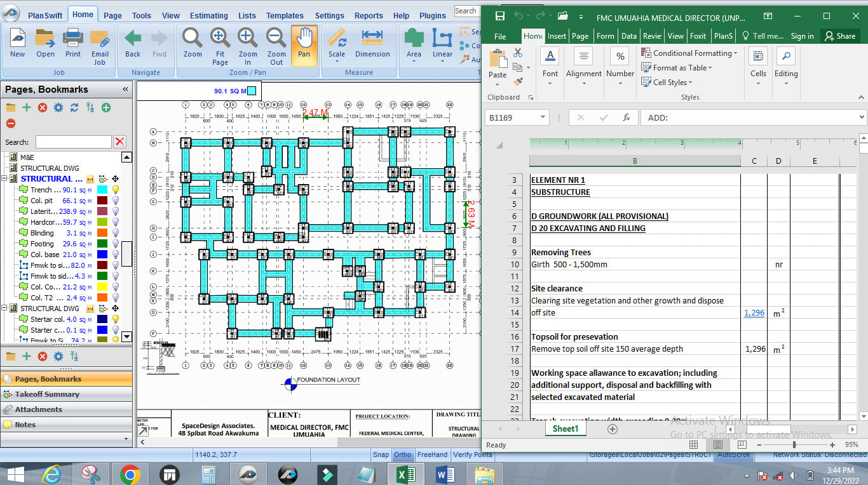Toggle the light bulb for Trench item

116,190
